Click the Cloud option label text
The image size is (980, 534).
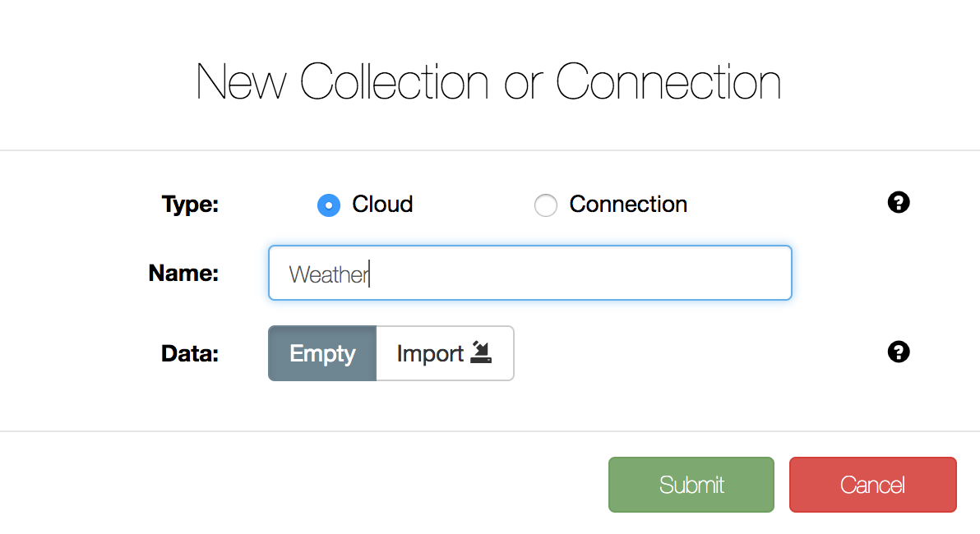click(x=382, y=205)
